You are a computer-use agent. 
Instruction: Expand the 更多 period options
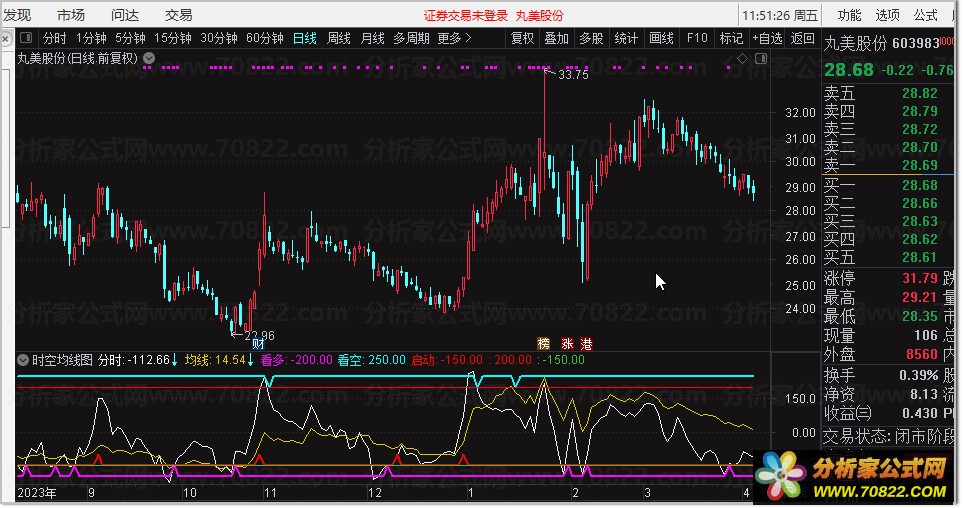[454, 38]
